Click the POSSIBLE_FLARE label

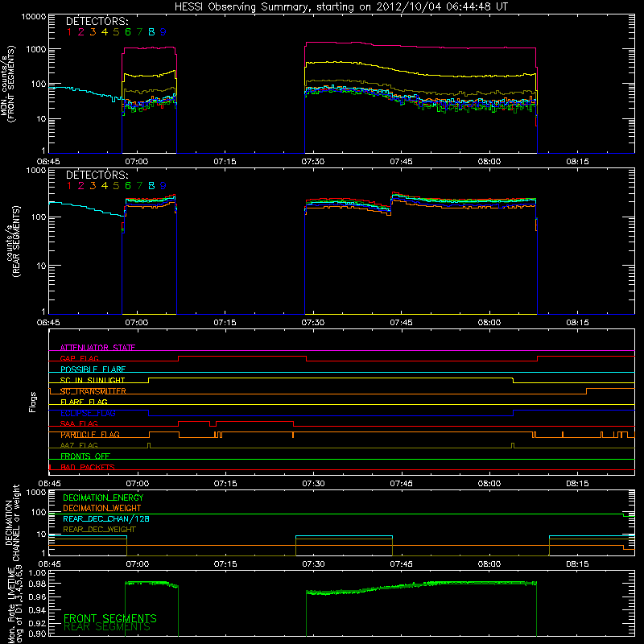point(93,369)
